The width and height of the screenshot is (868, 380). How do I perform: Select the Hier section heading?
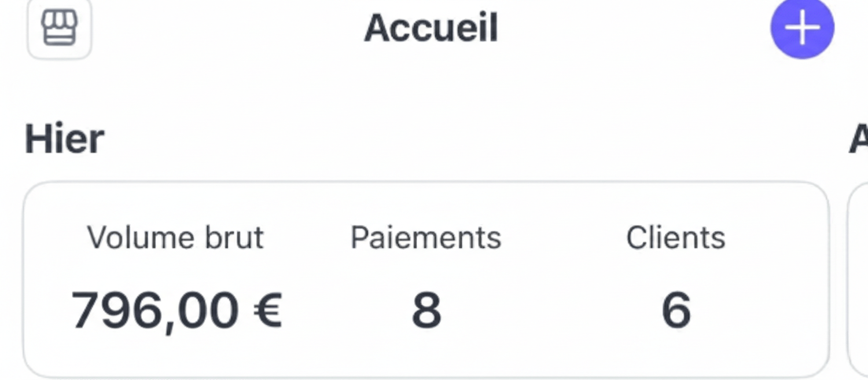[x=64, y=140]
